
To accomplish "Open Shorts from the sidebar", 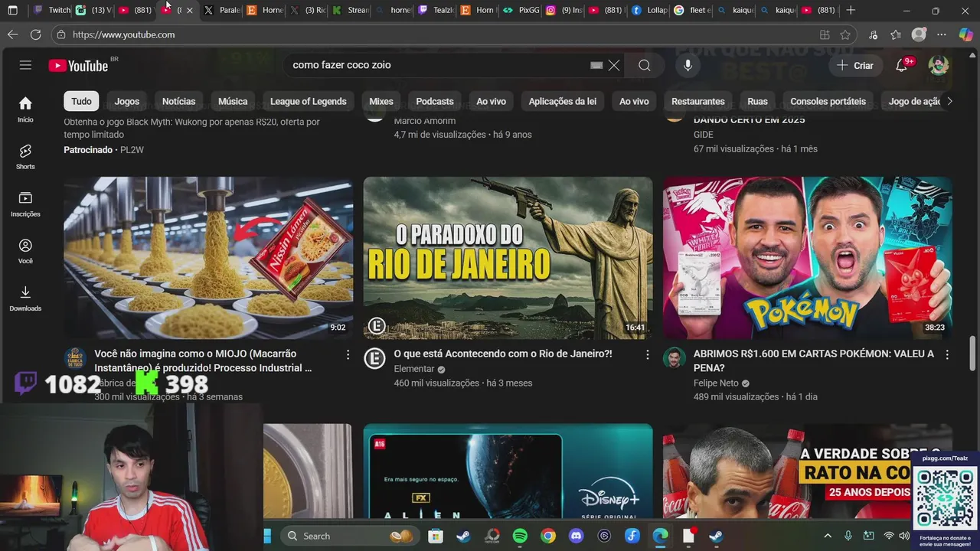I will [25, 157].
